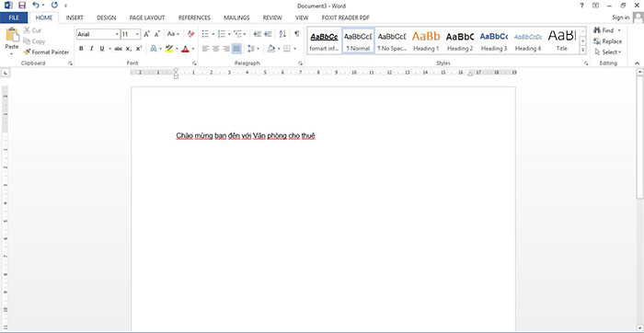Apply the Heading 1 style
This screenshot has height=333, width=644.
426,40
